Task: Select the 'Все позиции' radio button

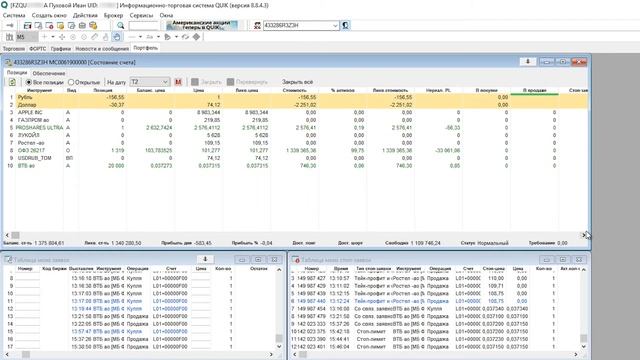Action: click(x=29, y=82)
